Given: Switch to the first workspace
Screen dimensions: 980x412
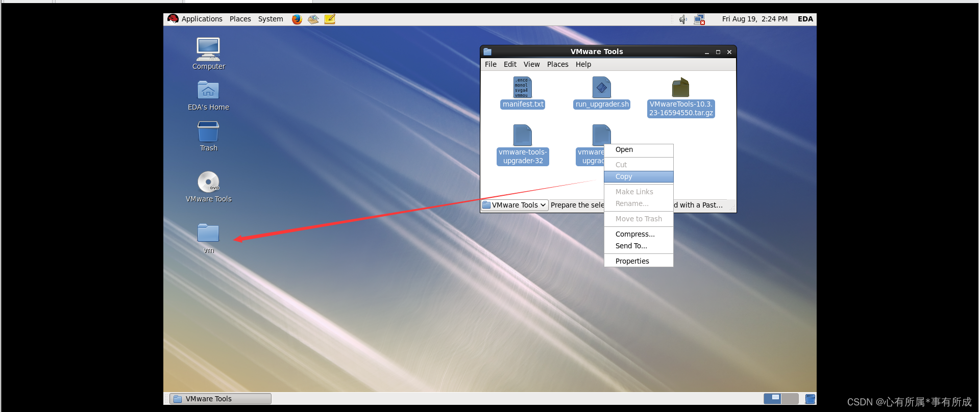Looking at the screenshot, I should point(772,399).
